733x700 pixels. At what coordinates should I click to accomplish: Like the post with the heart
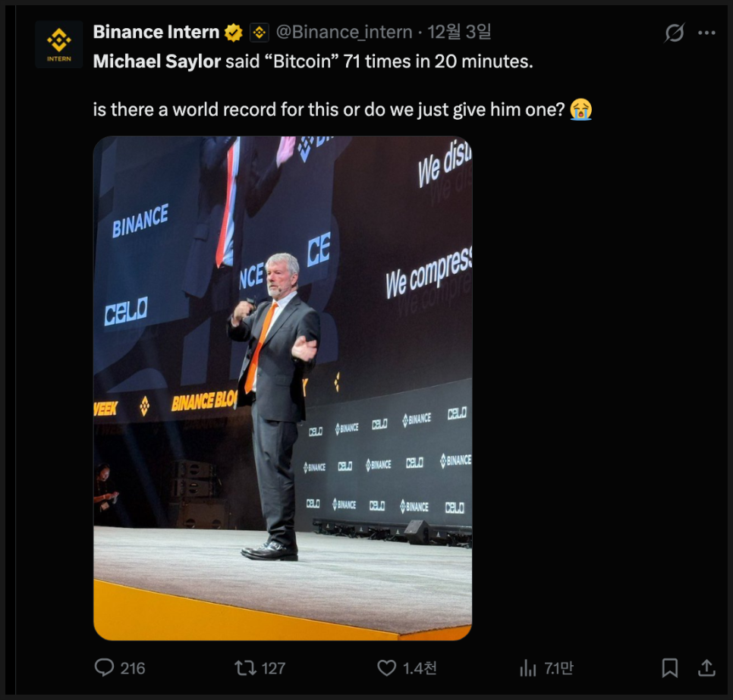[387, 667]
